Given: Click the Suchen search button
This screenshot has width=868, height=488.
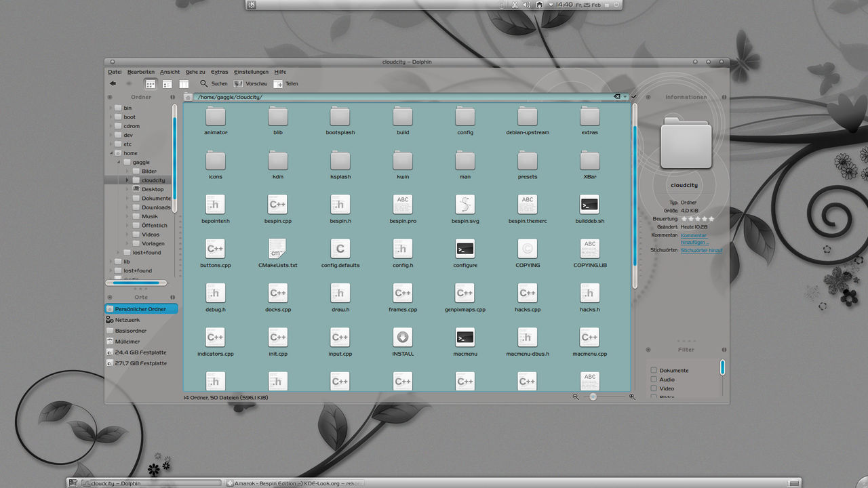Looking at the screenshot, I should click(214, 83).
